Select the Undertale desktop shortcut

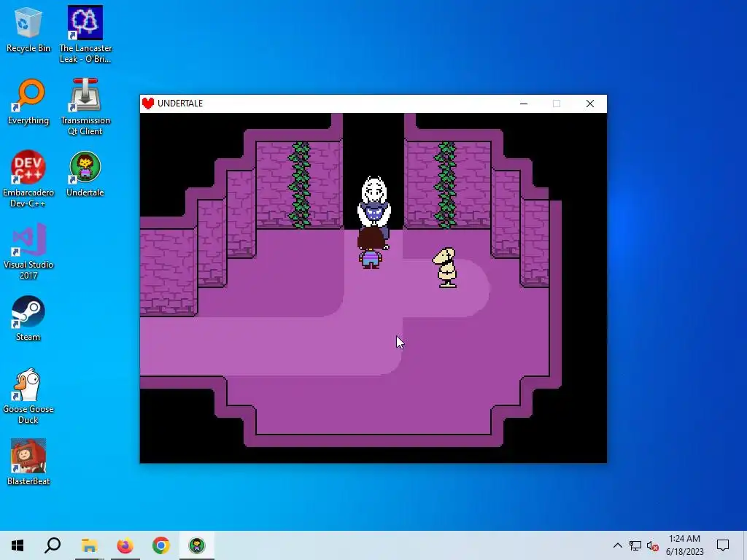[85, 174]
